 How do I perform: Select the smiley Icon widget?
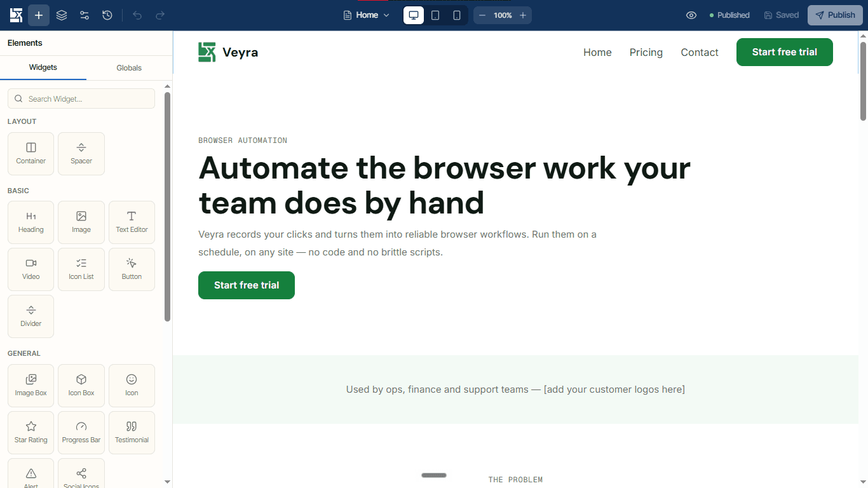pos(132,386)
